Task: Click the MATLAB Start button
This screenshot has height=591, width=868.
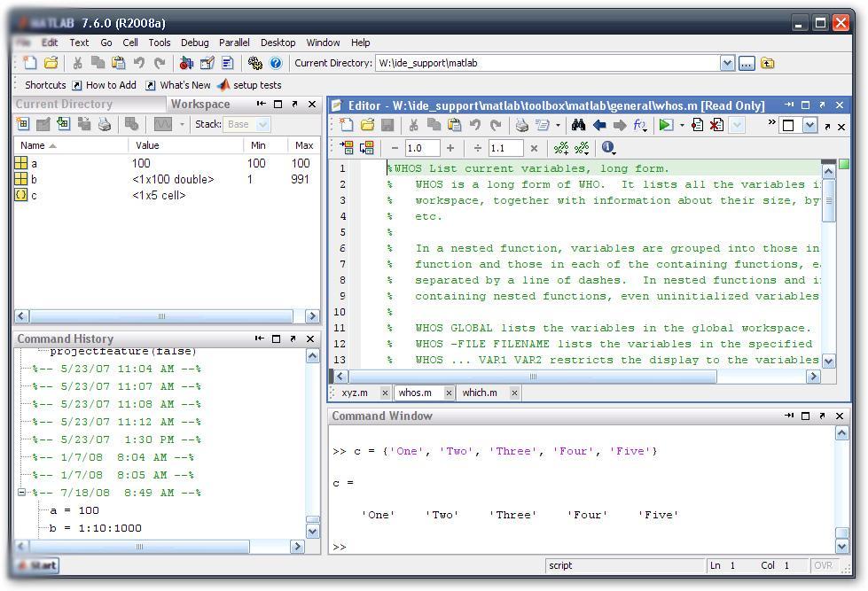Action: coord(37,565)
